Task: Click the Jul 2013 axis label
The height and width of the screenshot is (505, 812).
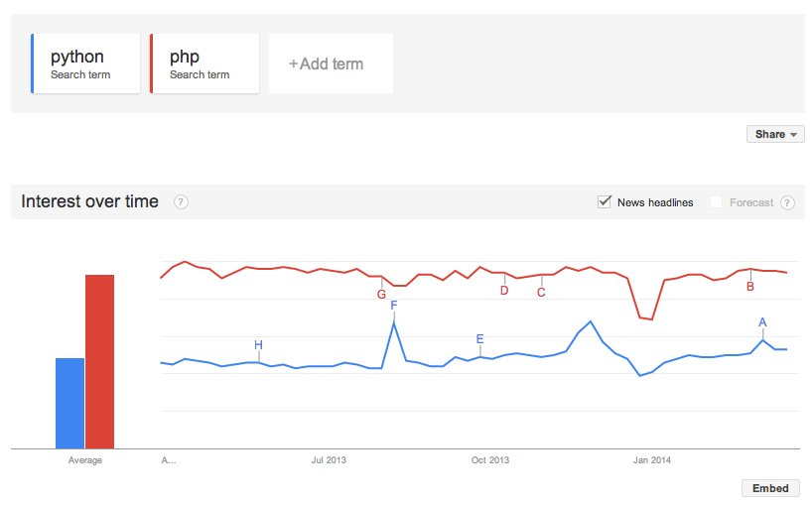Action: point(329,460)
